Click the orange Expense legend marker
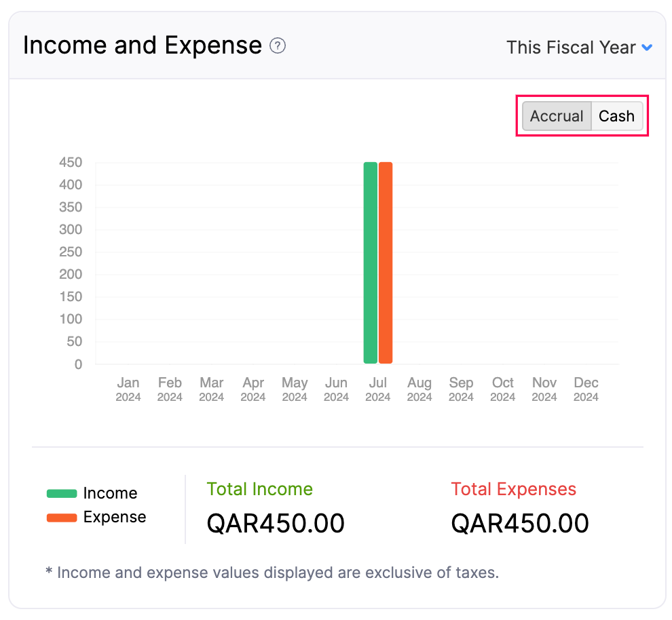672x620 pixels. pyautogui.click(x=61, y=517)
